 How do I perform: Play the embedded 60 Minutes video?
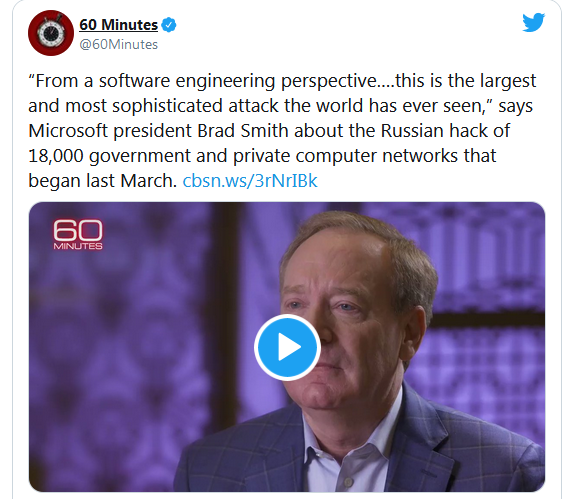pos(287,347)
